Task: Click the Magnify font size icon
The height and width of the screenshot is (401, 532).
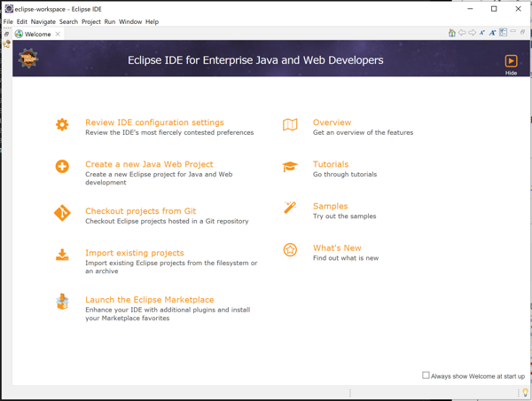Action: click(493, 33)
